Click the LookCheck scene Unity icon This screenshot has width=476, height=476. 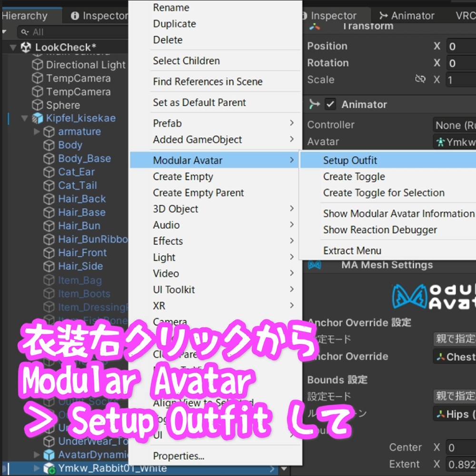click(25, 47)
